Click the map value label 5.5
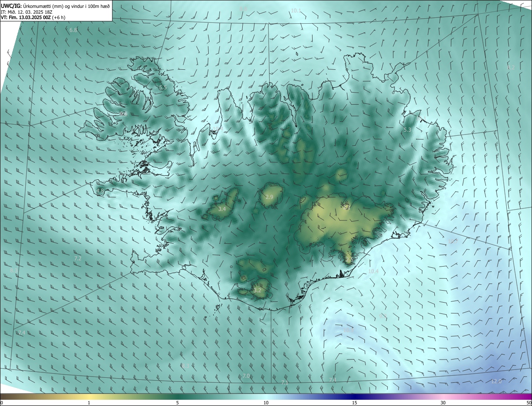Viewport: 532px width, 406px height. click(x=163, y=88)
